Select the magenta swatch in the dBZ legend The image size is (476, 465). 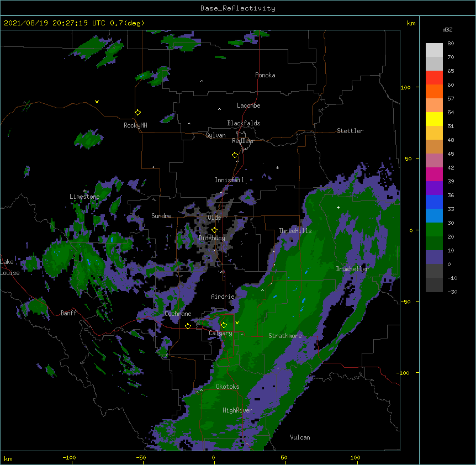434,174
